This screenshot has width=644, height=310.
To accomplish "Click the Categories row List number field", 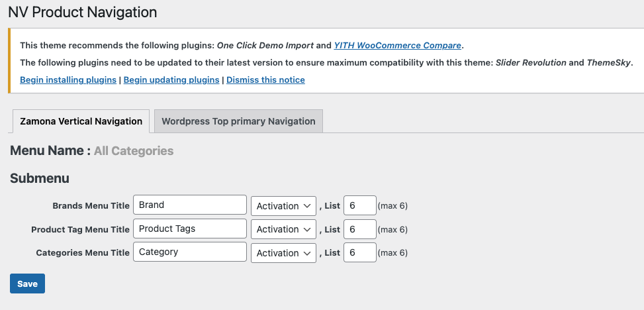I will click(x=359, y=253).
